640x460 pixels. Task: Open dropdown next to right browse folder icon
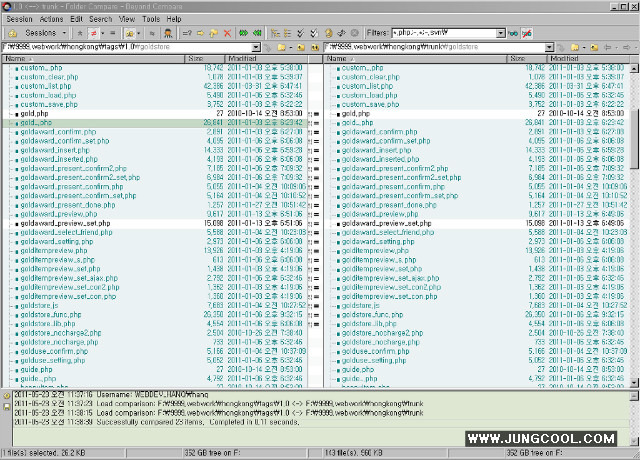[584, 47]
